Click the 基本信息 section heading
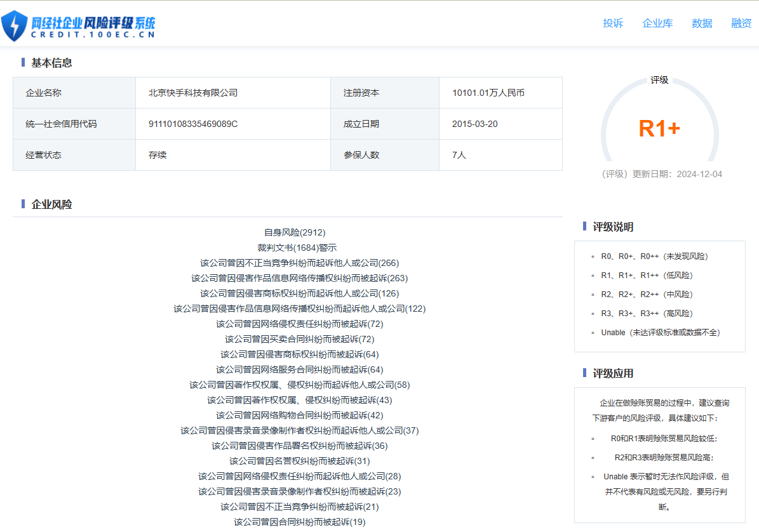 coord(51,63)
